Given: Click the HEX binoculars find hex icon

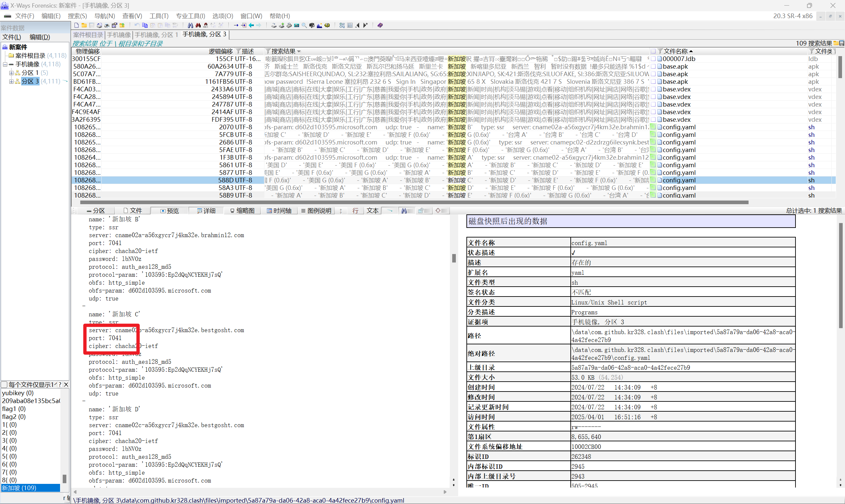Looking at the screenshot, I should [206, 25].
